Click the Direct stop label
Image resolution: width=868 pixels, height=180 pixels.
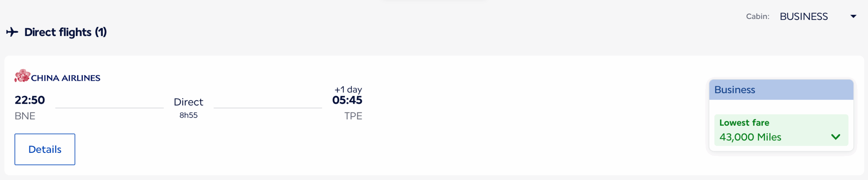pos(188,102)
